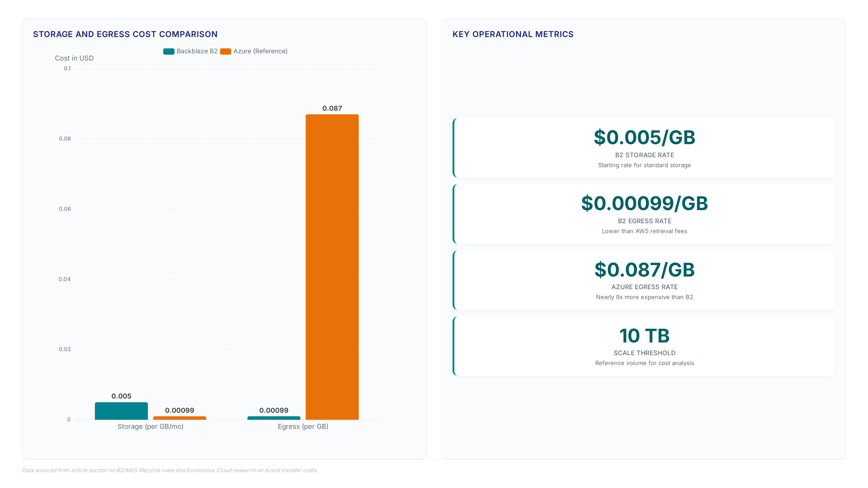Click the Cost in USD axis title

click(74, 58)
